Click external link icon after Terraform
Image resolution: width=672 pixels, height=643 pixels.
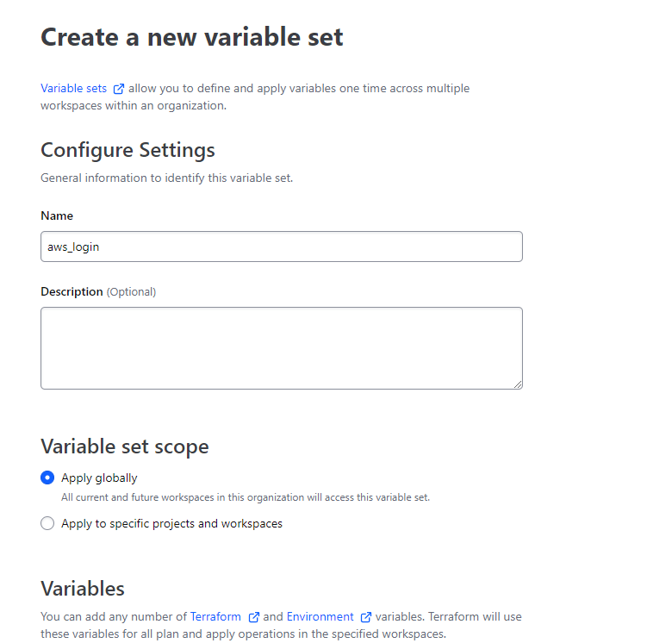click(x=253, y=617)
